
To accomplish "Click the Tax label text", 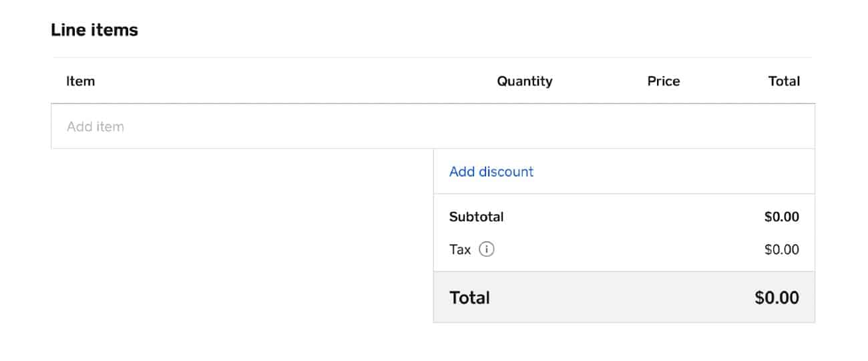I will [x=460, y=250].
